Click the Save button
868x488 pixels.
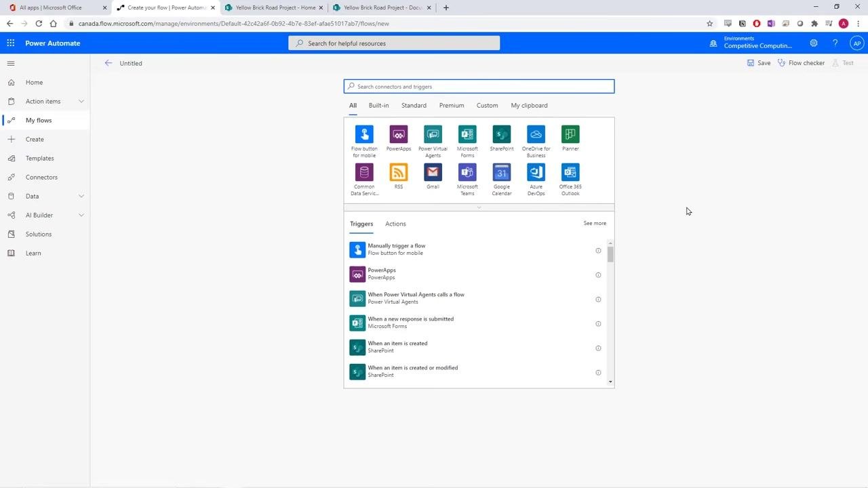point(759,63)
